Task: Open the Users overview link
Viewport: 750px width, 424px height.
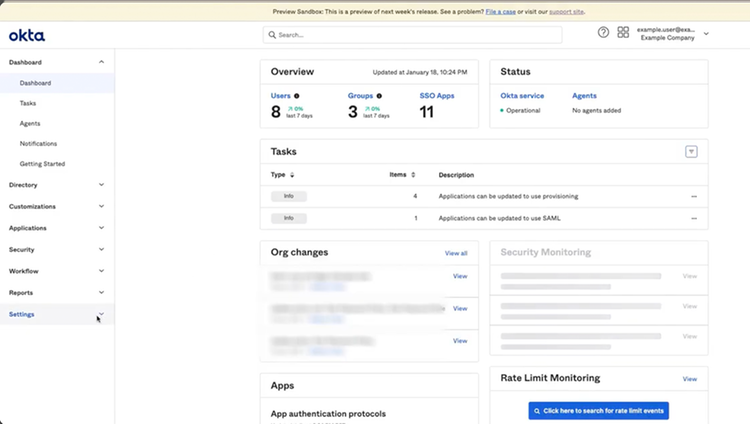Action: [280, 96]
